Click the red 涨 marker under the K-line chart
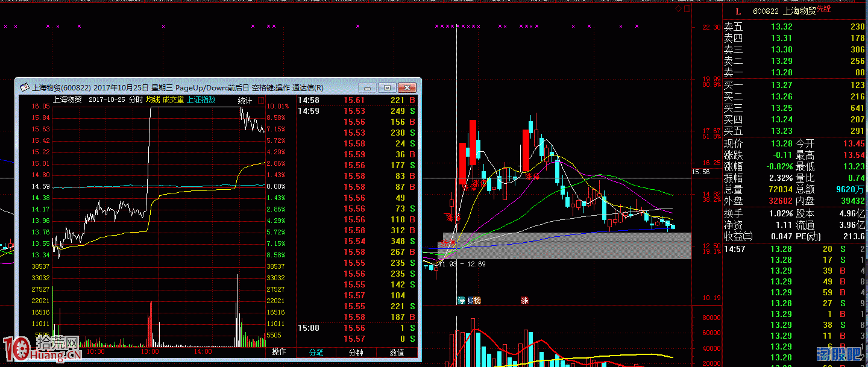Image resolution: width=868 pixels, height=367 pixels. 524,300
